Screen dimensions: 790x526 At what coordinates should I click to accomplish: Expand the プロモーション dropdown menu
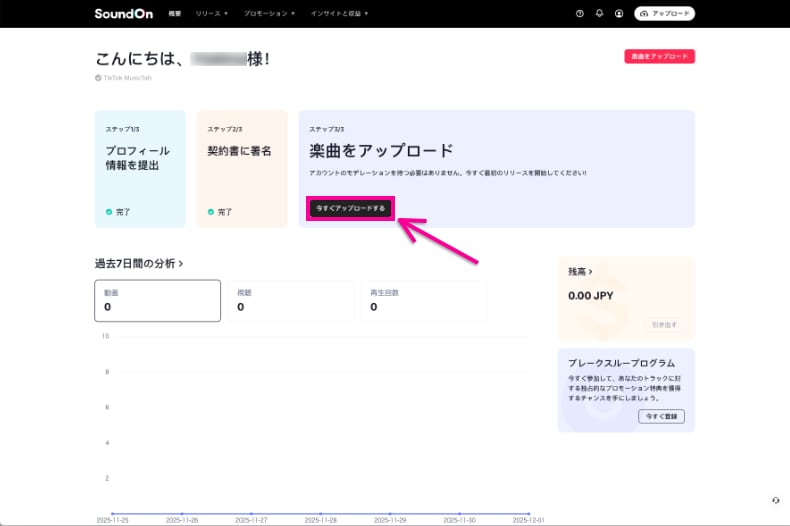click(269, 14)
